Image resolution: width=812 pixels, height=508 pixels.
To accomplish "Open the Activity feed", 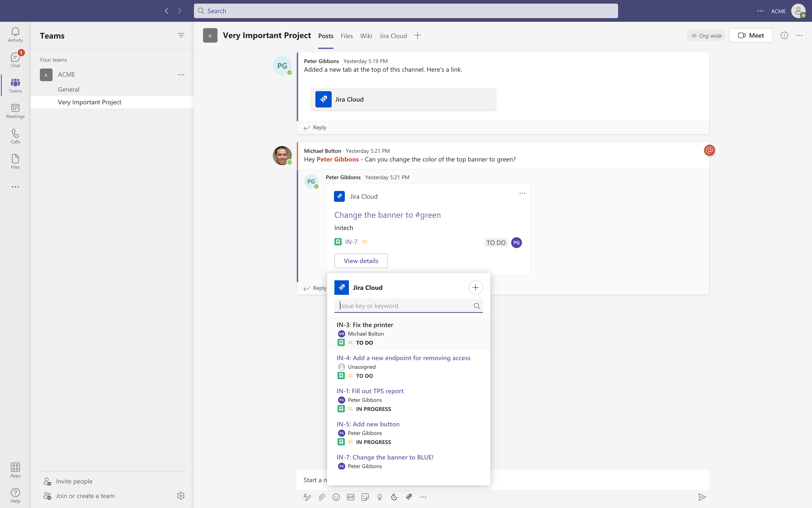I will (x=15, y=35).
